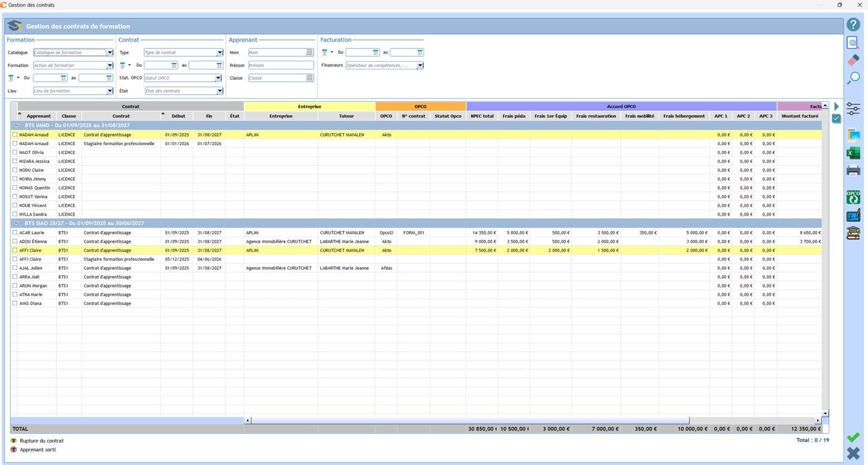
Task: Select the AJAL Julien row checkbox
Action: click(x=15, y=268)
